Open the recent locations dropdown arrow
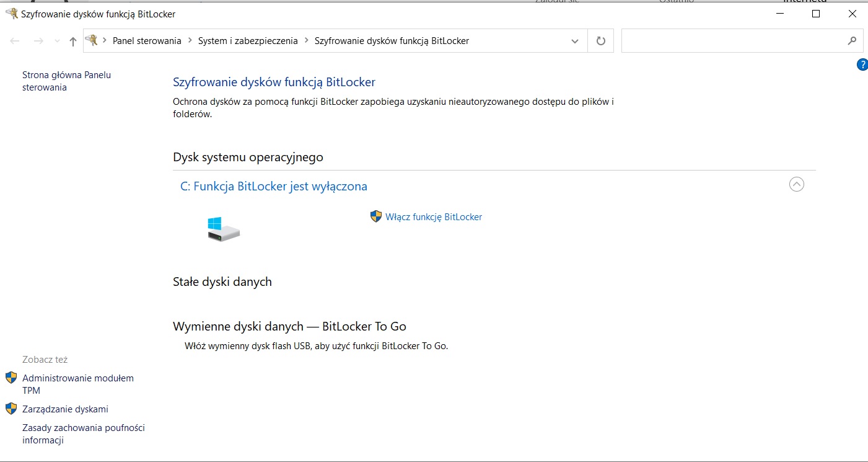 [x=58, y=42]
